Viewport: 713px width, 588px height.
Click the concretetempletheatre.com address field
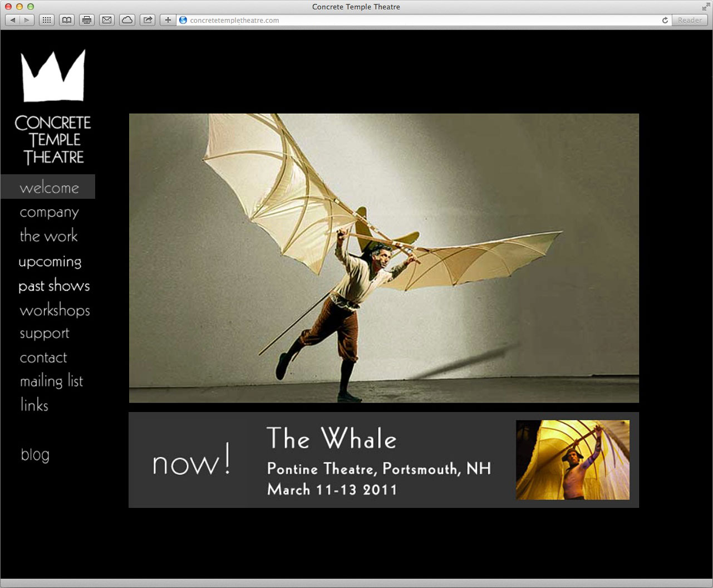tap(390, 20)
